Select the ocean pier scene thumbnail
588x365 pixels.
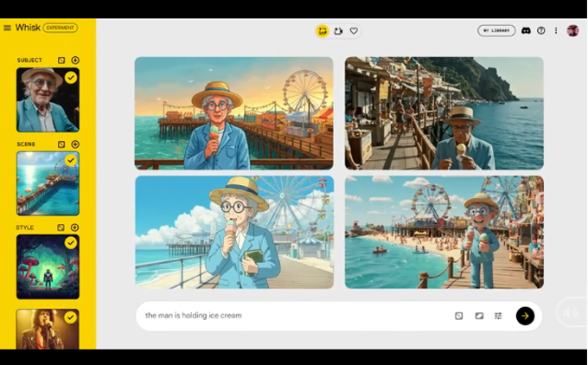pyautogui.click(x=48, y=183)
